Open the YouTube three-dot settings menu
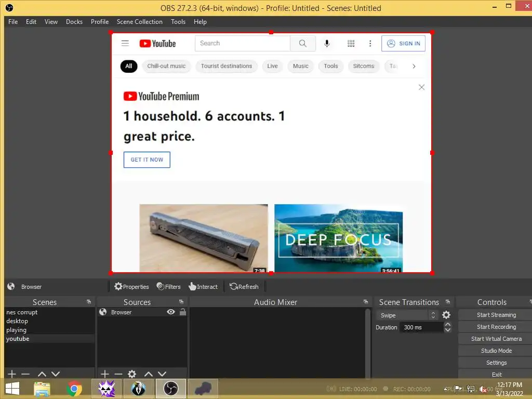 pos(370,43)
